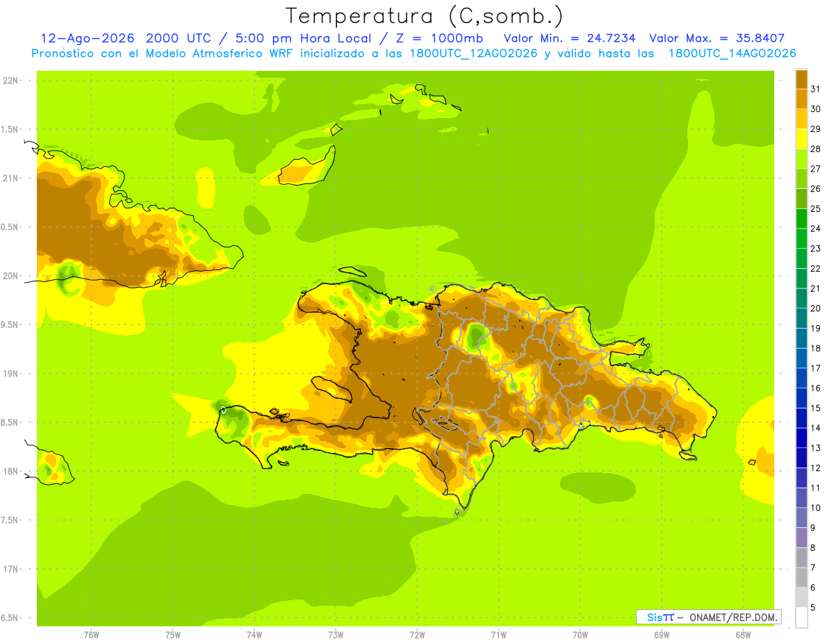Select blue legend band between 15 and 16

point(801,398)
